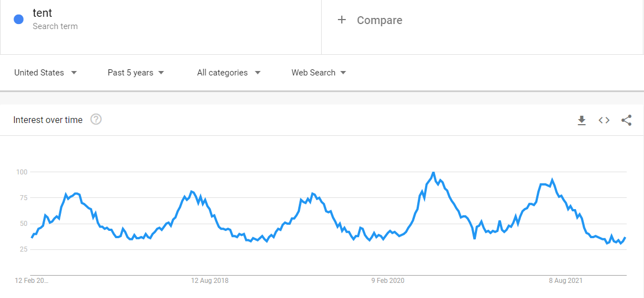The height and width of the screenshot is (298, 644).
Task: Click the 8 Aug 2021 axis label
Action: tap(566, 281)
